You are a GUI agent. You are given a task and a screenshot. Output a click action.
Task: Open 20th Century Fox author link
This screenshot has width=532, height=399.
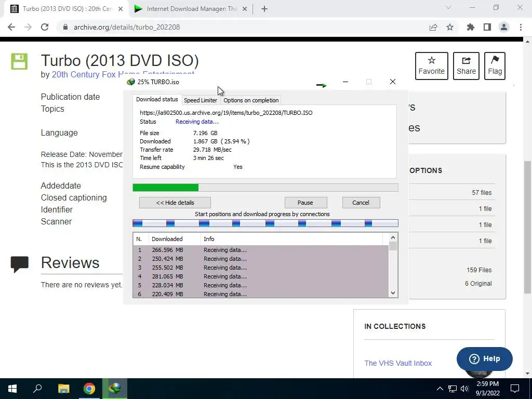tap(123, 74)
